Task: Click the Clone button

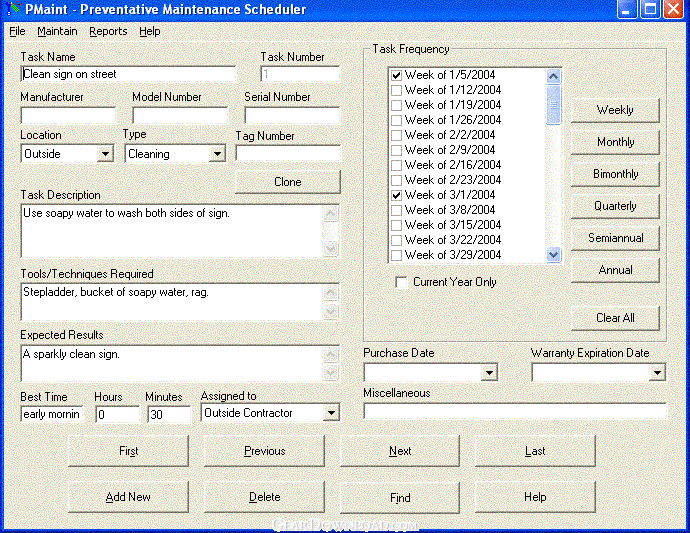Action: click(x=288, y=182)
